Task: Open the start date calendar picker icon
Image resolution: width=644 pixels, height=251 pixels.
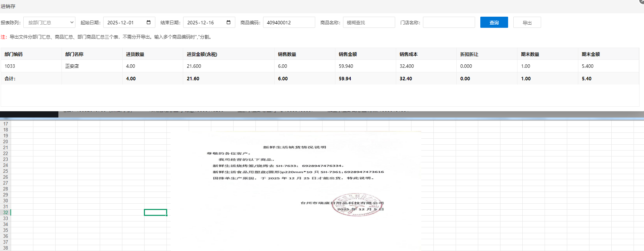Action: pyautogui.click(x=149, y=23)
